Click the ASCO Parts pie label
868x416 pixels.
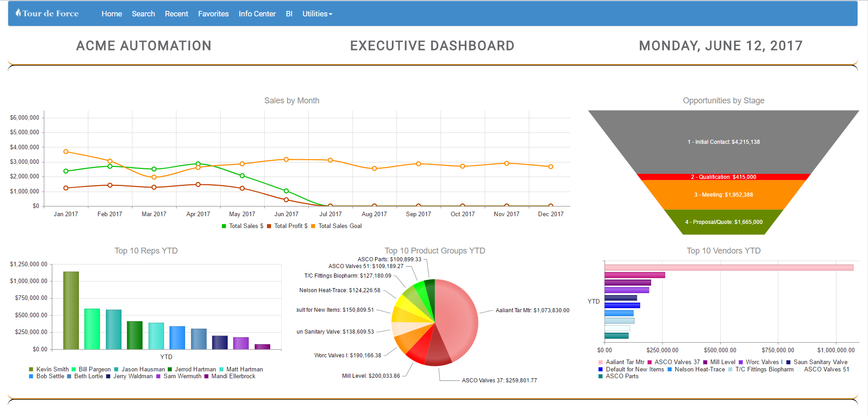click(x=390, y=259)
